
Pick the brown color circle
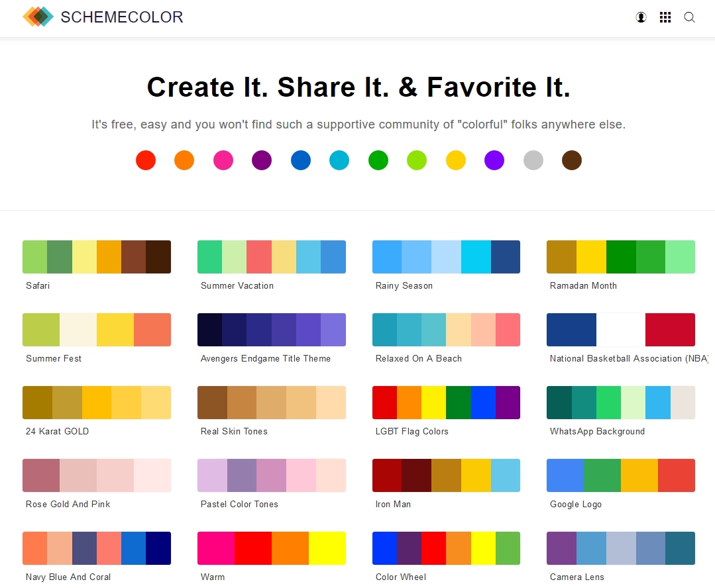pyautogui.click(x=571, y=160)
